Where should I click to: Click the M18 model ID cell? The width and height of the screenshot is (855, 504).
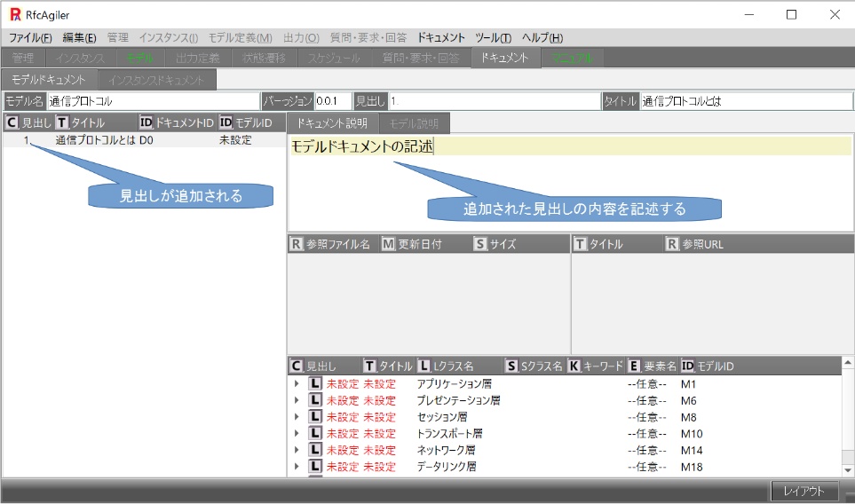point(692,467)
